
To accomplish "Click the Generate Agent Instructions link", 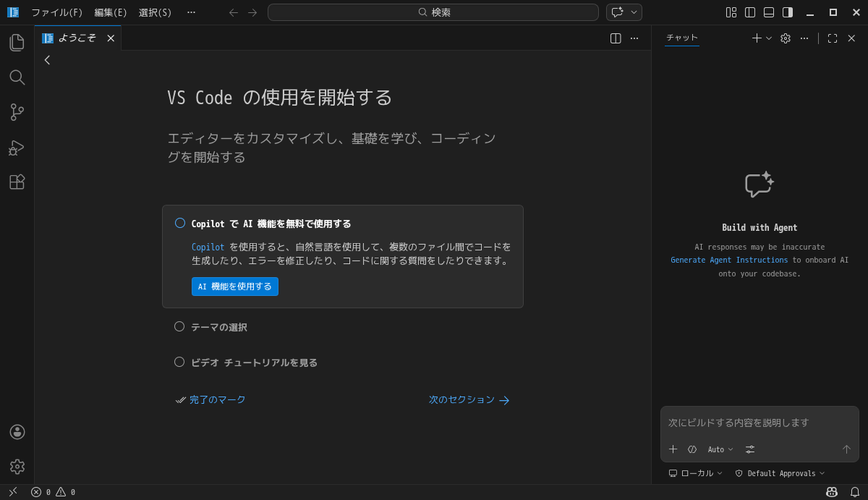I will click(x=729, y=260).
